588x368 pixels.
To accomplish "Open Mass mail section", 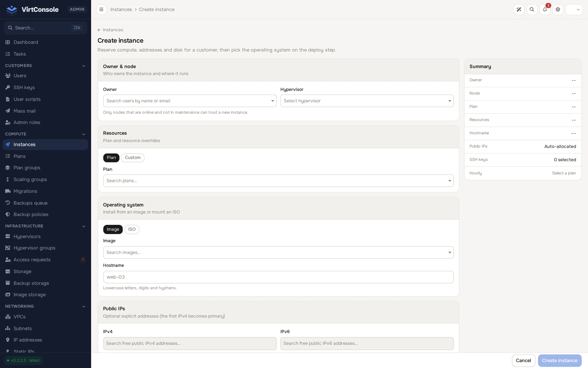I will coord(45,111).
